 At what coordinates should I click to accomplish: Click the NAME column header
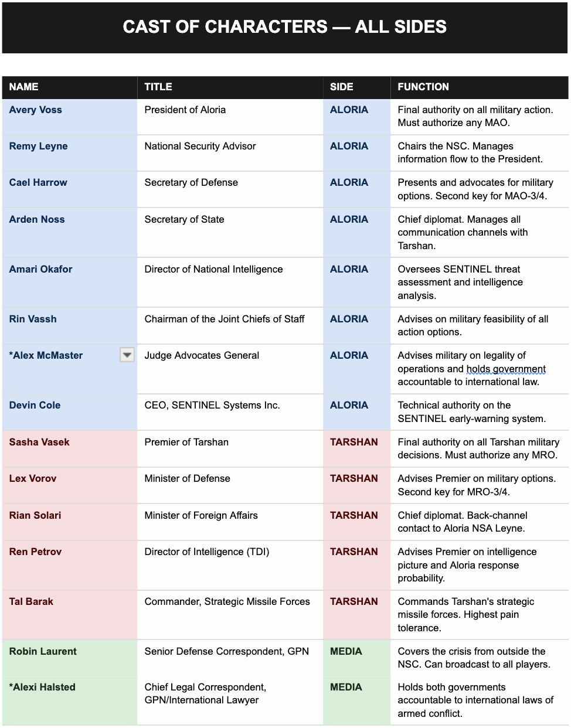70,87
